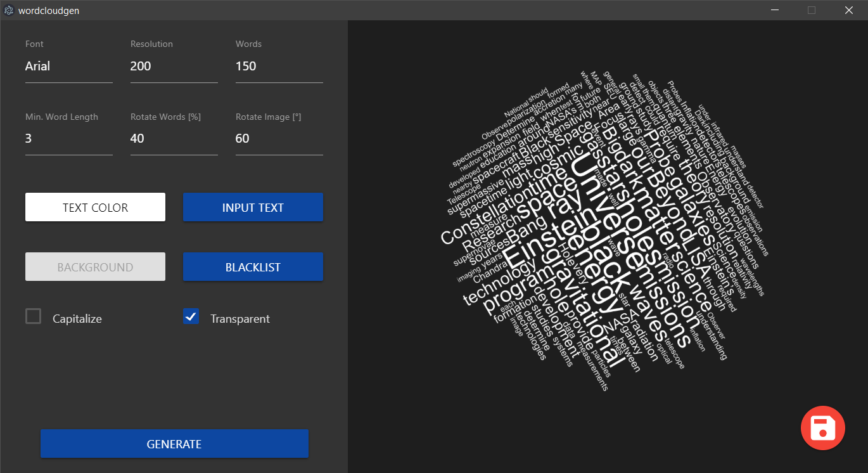Click the 'Font' label
The width and height of the screenshot is (868, 473).
(34, 44)
